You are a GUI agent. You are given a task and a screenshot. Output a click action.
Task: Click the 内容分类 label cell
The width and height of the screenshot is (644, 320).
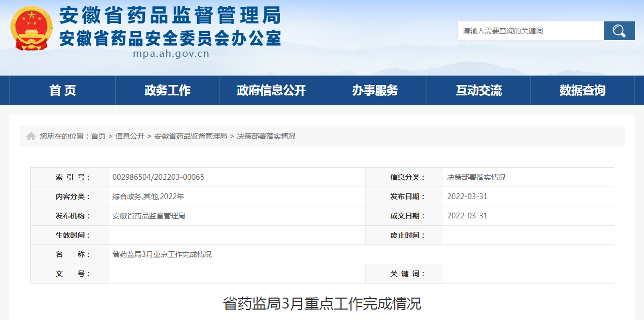[69, 196]
